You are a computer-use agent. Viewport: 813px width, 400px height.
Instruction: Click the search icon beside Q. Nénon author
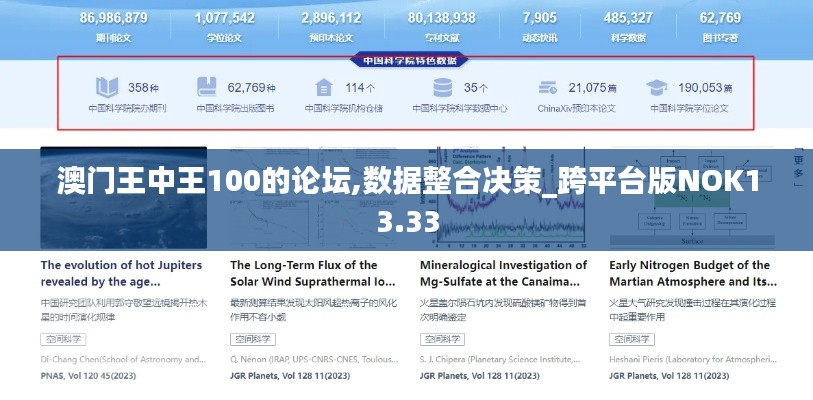pos(235,359)
